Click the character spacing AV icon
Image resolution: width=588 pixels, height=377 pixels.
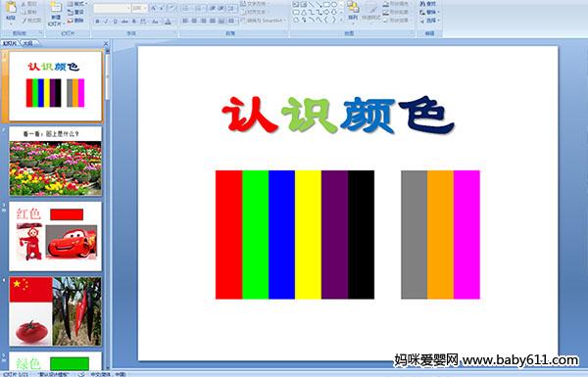144,22
